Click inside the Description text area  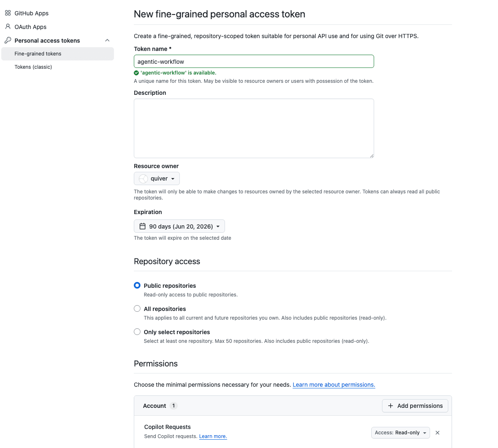(254, 128)
